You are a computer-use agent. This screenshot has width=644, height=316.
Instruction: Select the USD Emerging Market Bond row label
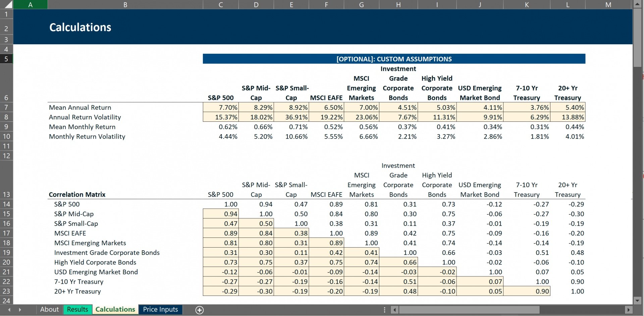pyautogui.click(x=96, y=272)
